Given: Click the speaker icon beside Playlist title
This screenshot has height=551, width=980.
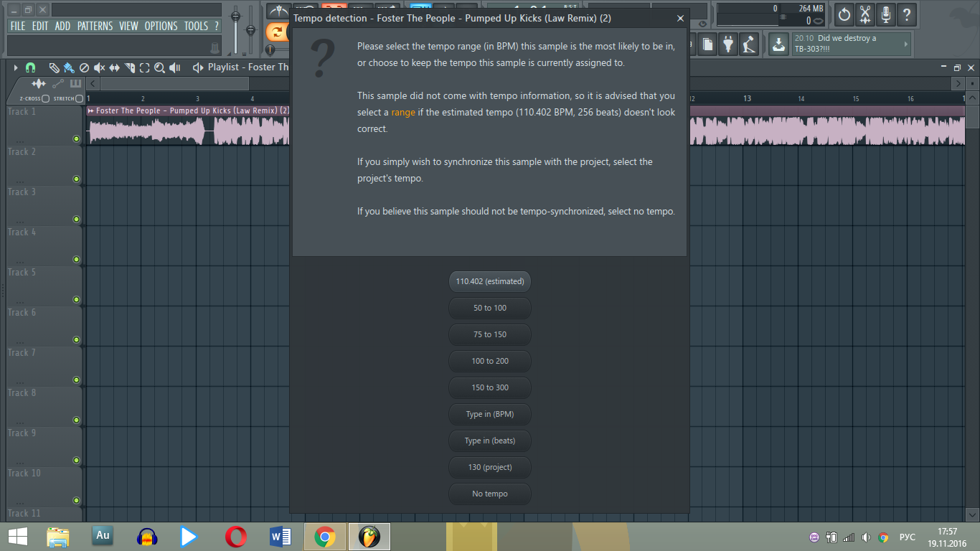Looking at the screenshot, I should click(x=198, y=67).
